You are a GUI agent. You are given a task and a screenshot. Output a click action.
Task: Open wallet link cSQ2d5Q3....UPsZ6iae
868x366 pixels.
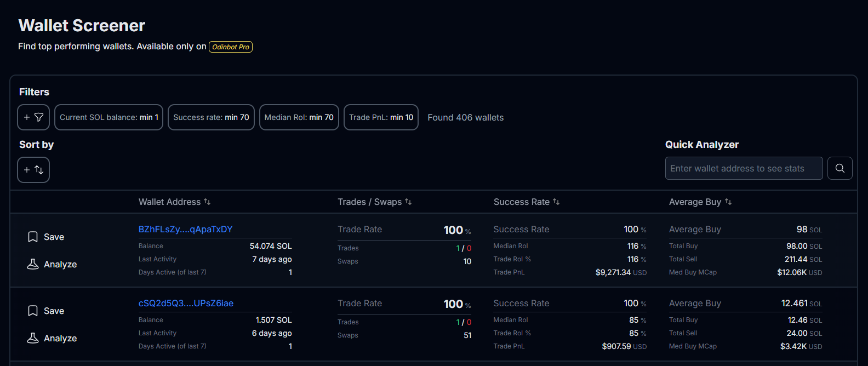pos(186,303)
